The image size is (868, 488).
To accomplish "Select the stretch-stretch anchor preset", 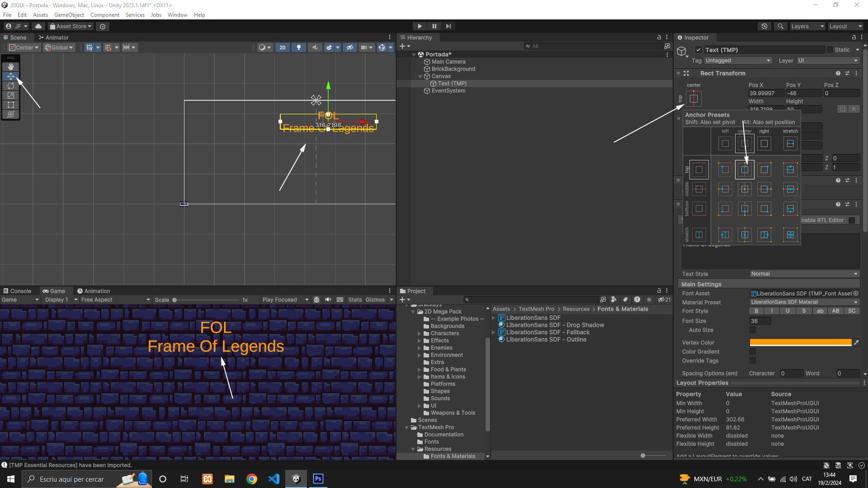I will click(790, 235).
